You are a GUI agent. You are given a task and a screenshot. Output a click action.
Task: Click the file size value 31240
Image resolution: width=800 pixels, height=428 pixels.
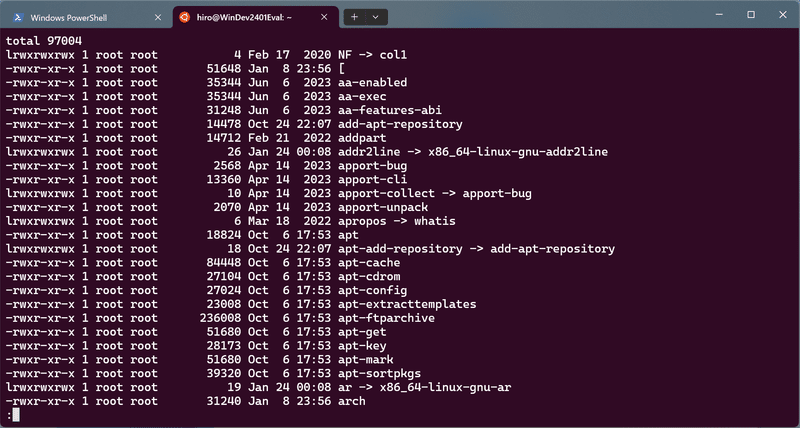coord(224,401)
